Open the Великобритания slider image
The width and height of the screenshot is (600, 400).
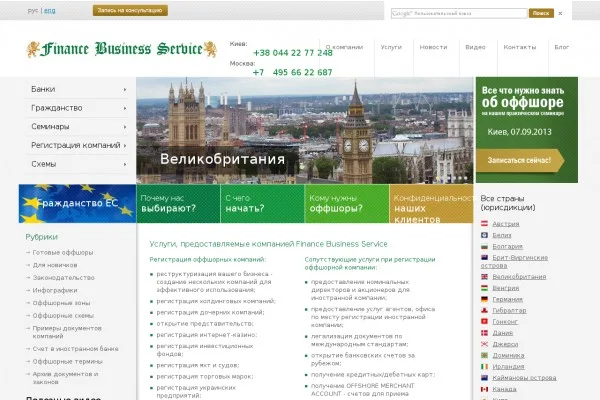click(x=305, y=131)
